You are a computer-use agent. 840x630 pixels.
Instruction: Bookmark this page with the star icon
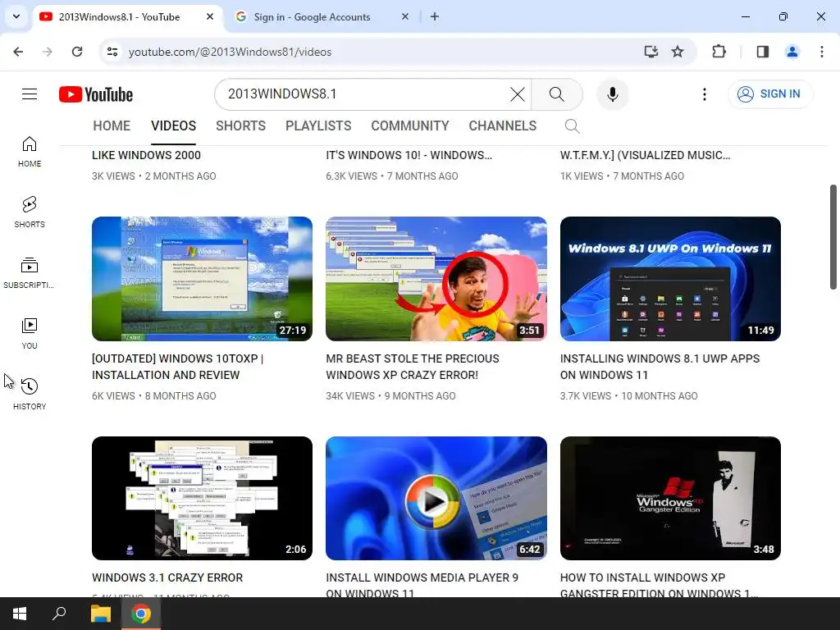(x=678, y=52)
